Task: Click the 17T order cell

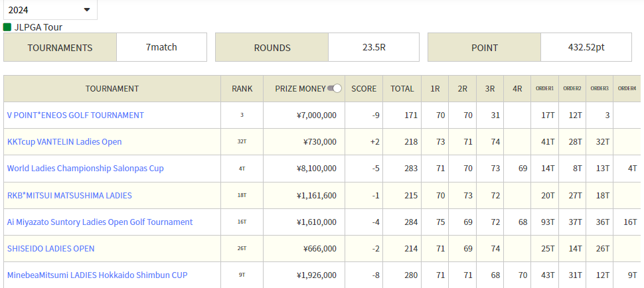Action: pyautogui.click(x=544, y=115)
